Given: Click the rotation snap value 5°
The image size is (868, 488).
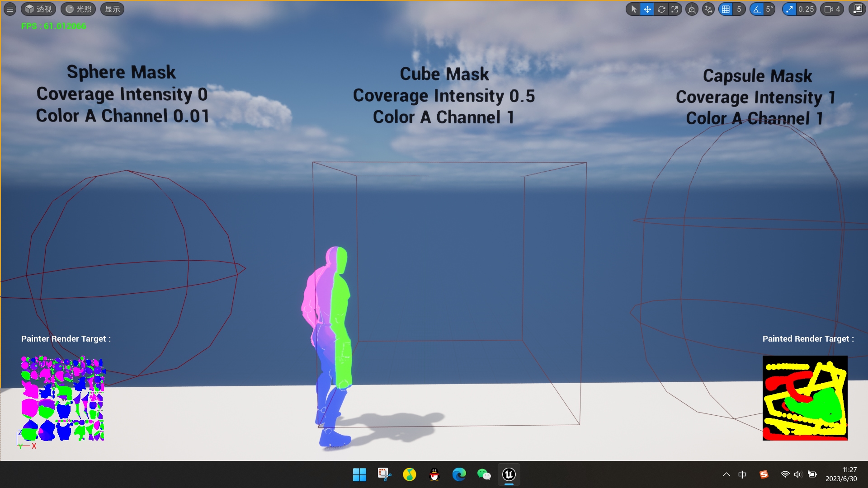Looking at the screenshot, I should [769, 9].
